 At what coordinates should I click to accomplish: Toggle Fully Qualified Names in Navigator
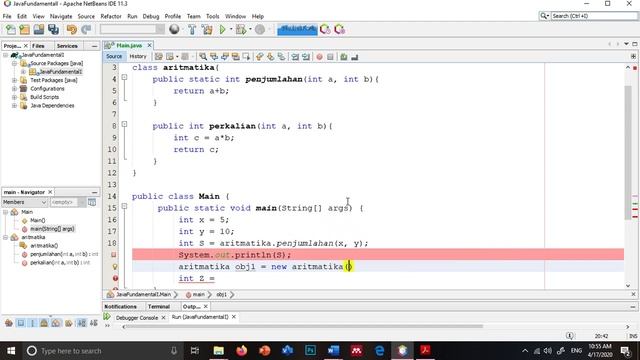68,323
